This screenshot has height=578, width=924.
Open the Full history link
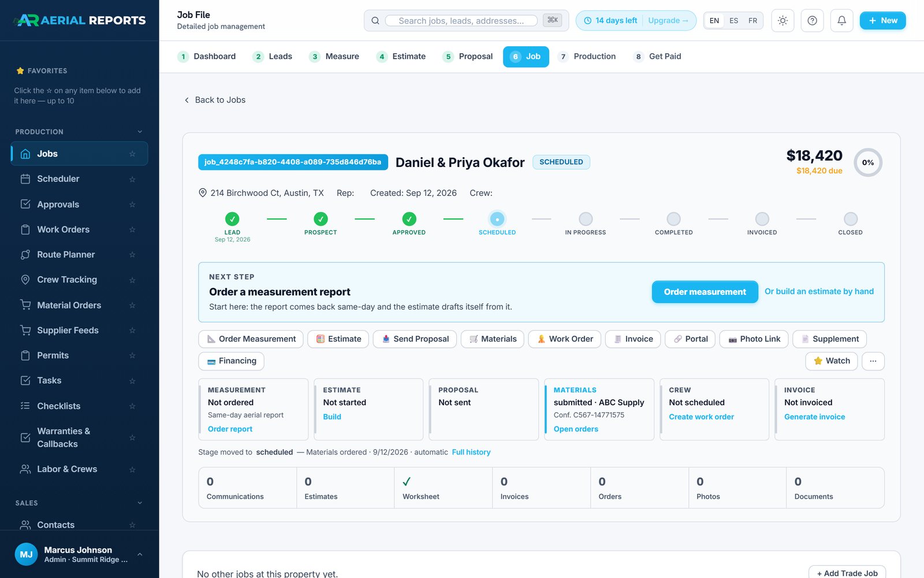point(471,452)
